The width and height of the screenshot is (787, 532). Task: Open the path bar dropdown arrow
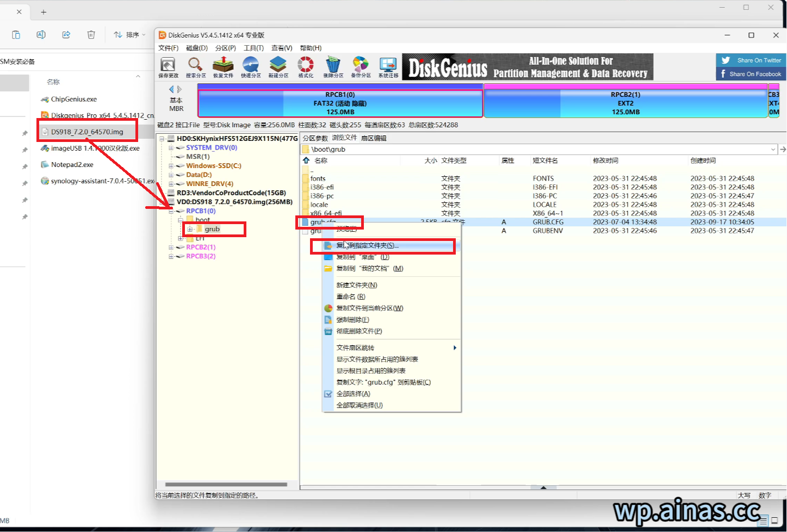pyautogui.click(x=773, y=149)
